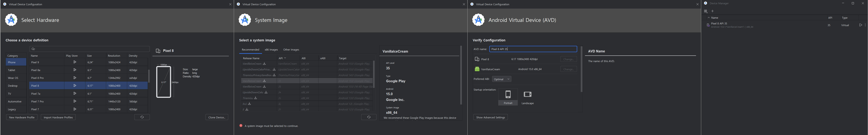Screen dimensions: 868x135
Task: Select the Phone category
Action: pyautogui.click(x=16, y=62)
